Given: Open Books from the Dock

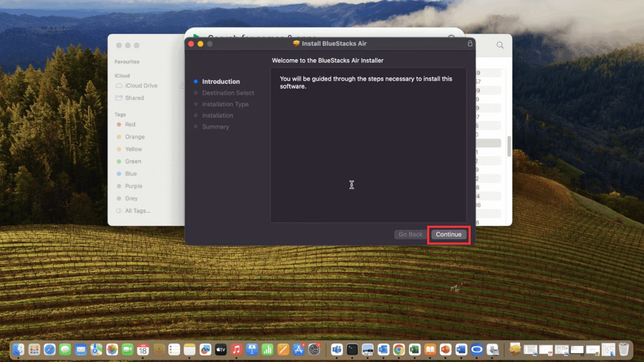Looking at the screenshot, I should coord(430,350).
